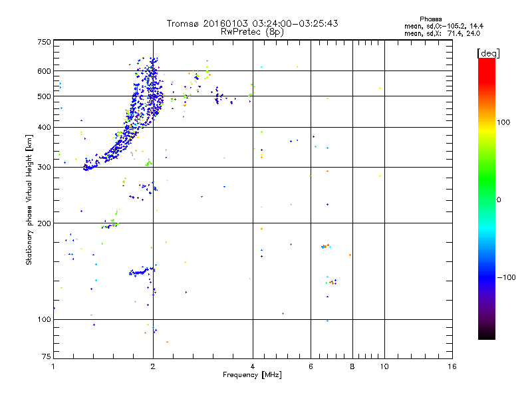This screenshot has width=532, height=399.
Task: Click the colorbar tick label "-100"
Action: (x=507, y=277)
